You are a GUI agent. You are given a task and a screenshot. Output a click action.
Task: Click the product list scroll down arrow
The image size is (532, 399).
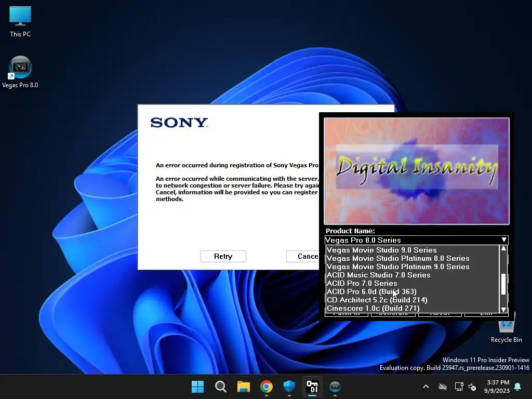click(x=503, y=310)
